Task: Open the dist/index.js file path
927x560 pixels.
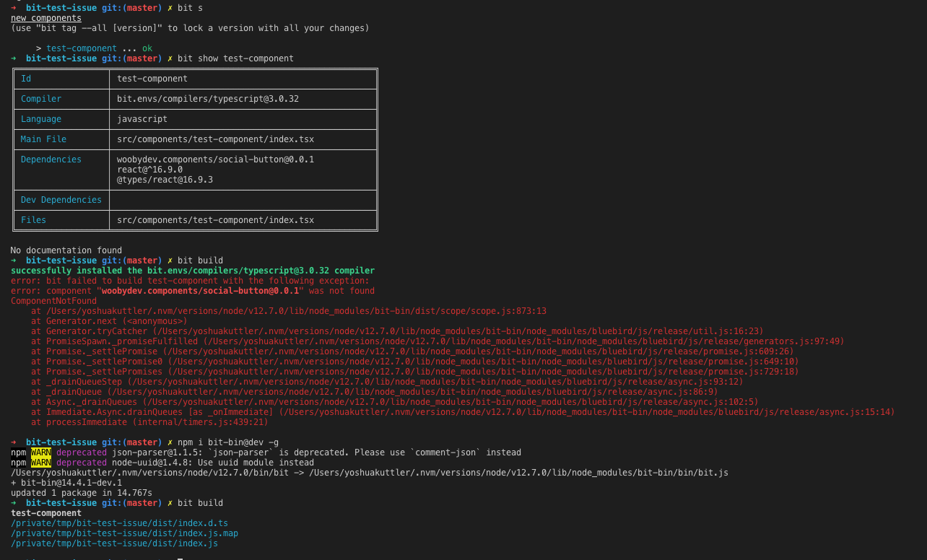Action: click(113, 543)
